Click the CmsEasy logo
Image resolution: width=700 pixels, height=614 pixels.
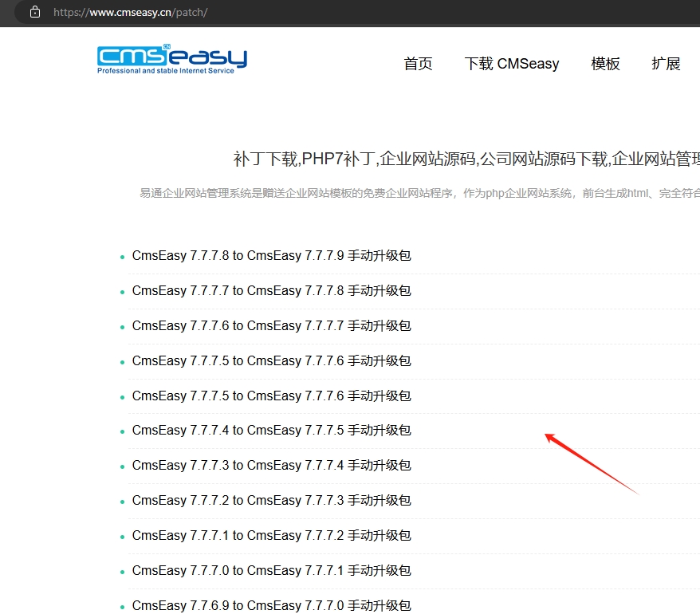click(x=171, y=60)
